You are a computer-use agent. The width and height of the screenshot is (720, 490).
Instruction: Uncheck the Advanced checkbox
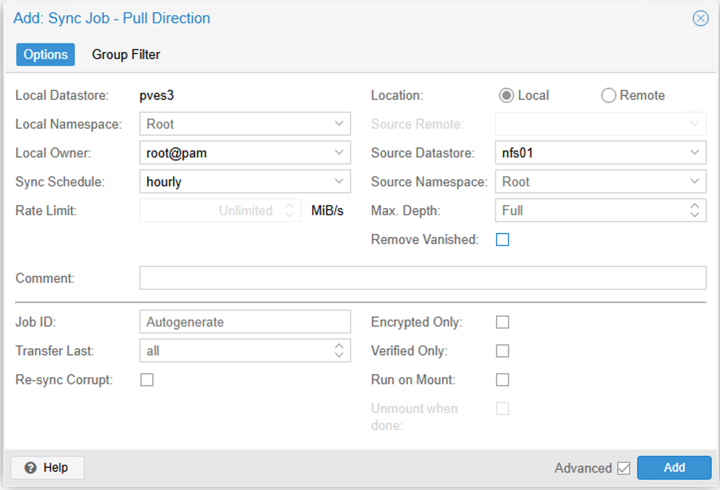click(x=624, y=468)
